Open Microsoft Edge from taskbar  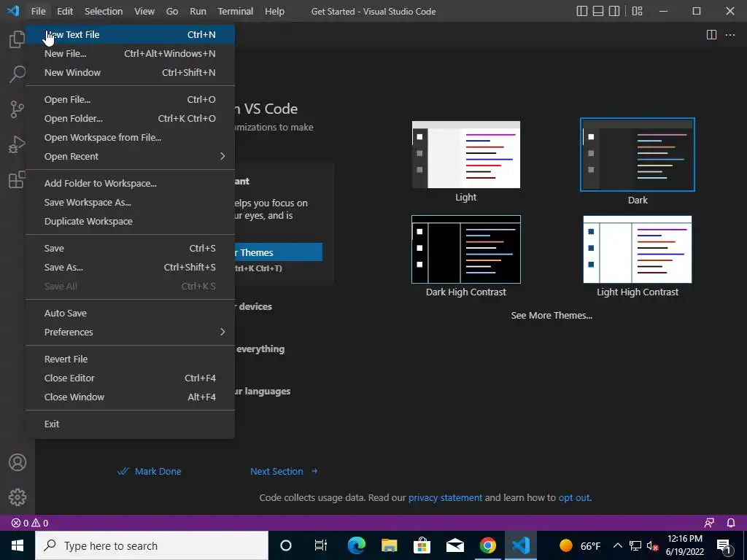356,545
